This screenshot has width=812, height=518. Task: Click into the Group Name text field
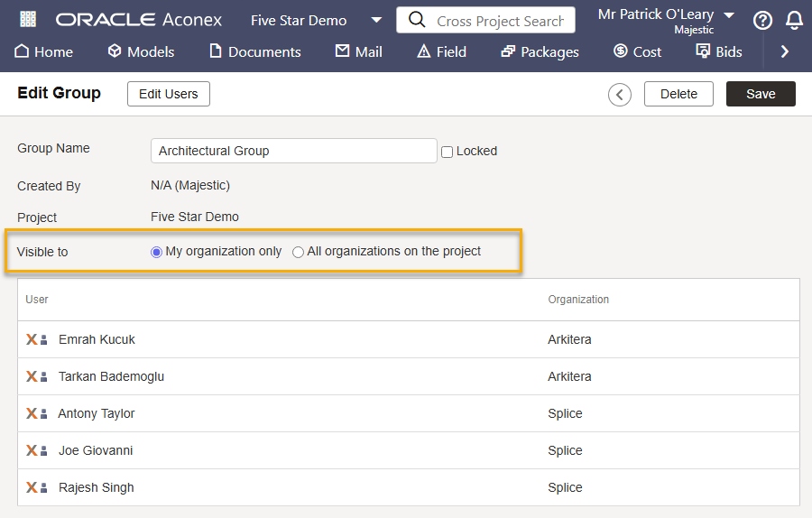[293, 151]
